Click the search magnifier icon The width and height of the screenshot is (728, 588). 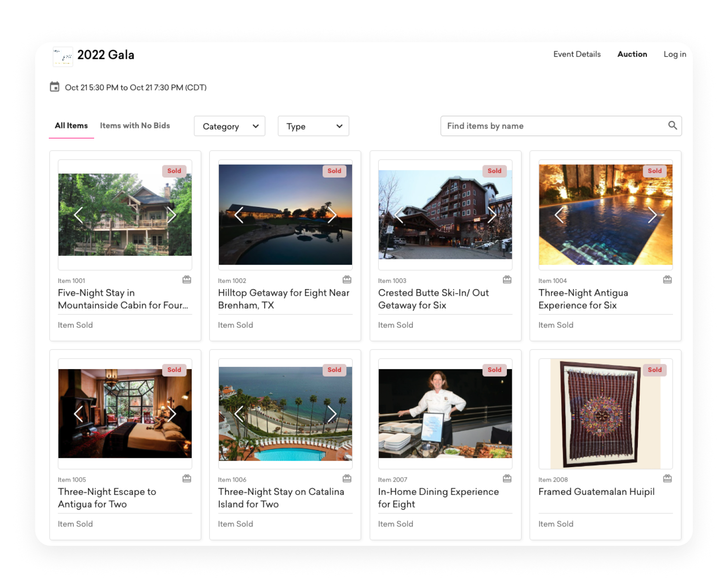[x=672, y=126]
